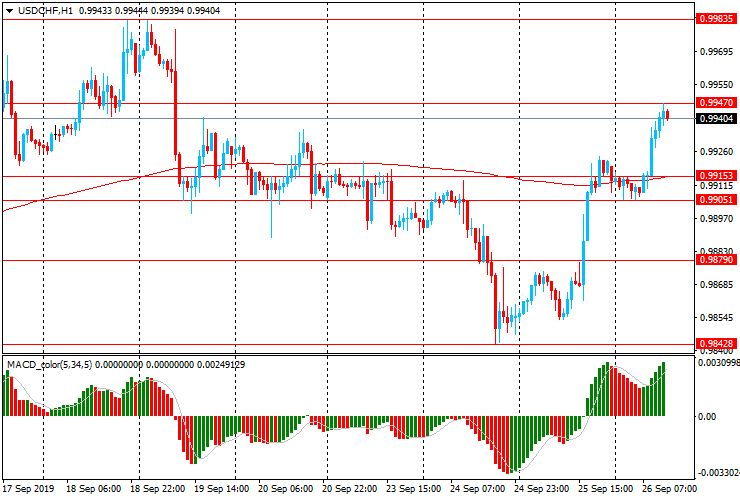Open the chart dropdown arrow beside USDCHF,H1
Screen dimensions: 740x500
click(x=9, y=11)
